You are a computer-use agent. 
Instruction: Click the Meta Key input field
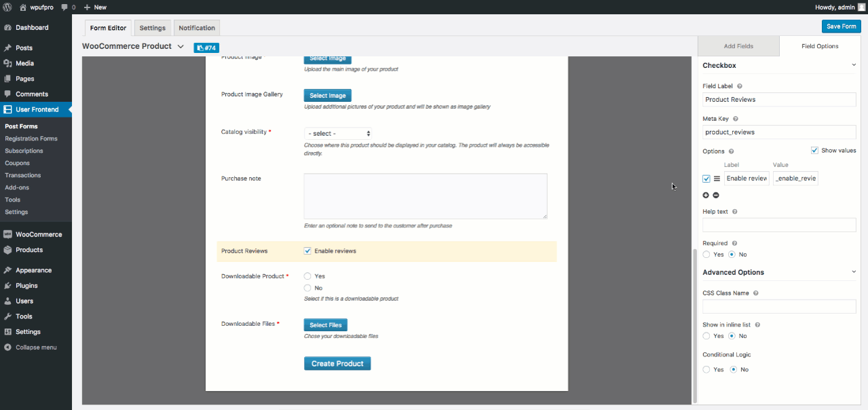(x=779, y=132)
